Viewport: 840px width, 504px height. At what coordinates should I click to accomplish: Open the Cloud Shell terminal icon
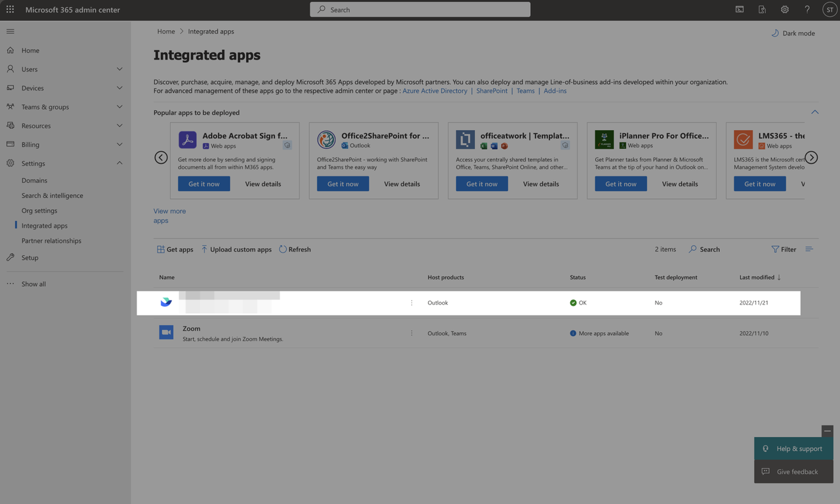(x=740, y=10)
